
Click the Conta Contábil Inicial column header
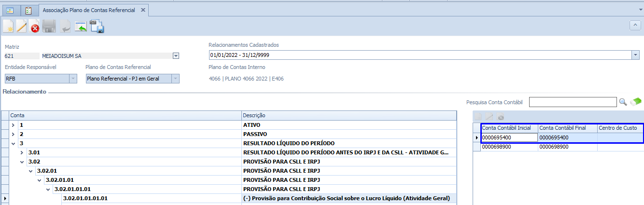tap(509, 128)
